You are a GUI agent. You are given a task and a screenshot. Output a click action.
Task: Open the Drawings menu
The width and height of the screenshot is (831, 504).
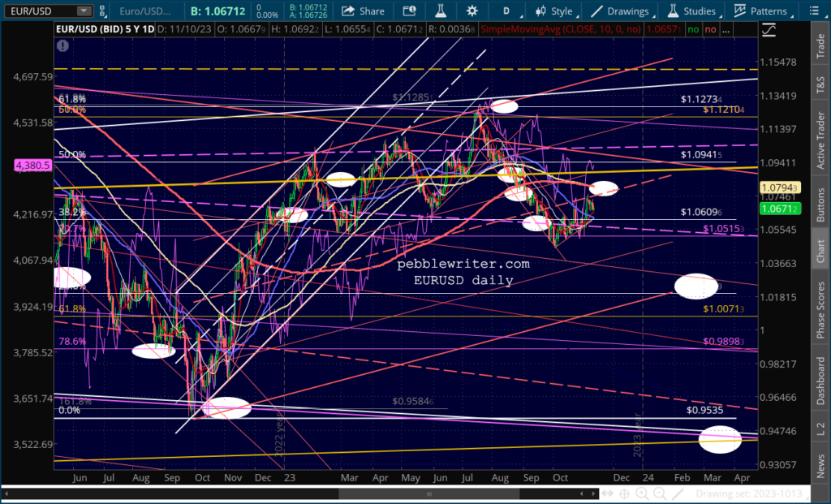(x=621, y=11)
